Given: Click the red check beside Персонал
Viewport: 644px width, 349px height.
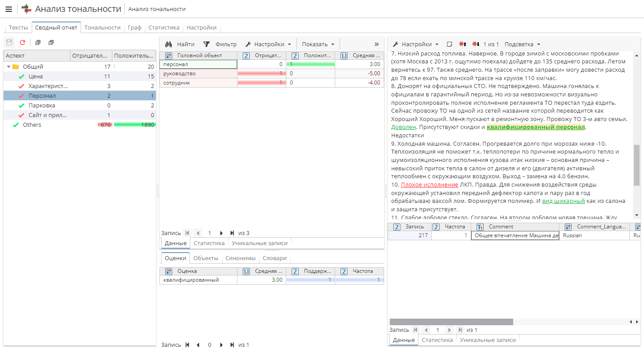Looking at the screenshot, I should pos(22,96).
